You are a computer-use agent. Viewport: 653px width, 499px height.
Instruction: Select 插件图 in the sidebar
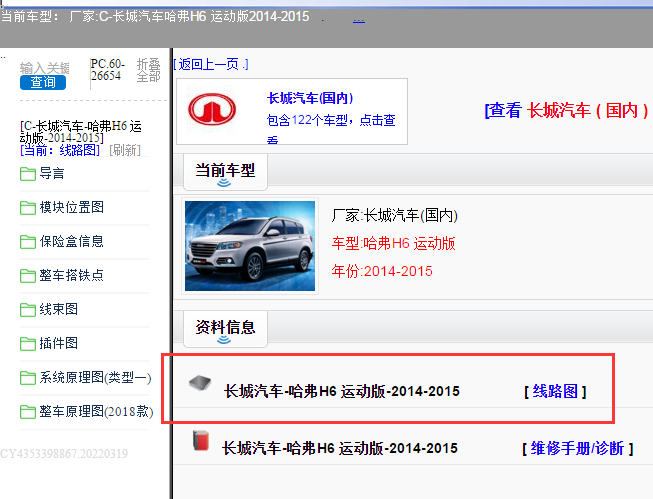pyautogui.click(x=58, y=343)
